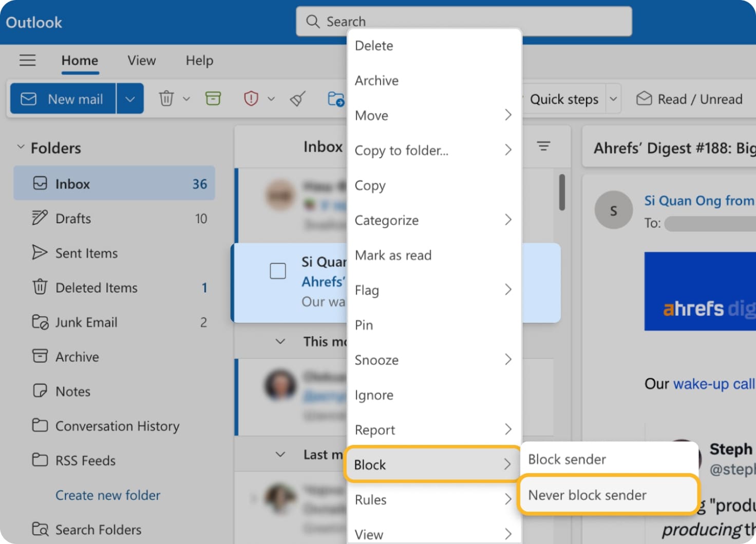Open Copy to folder... submenu

(x=434, y=150)
